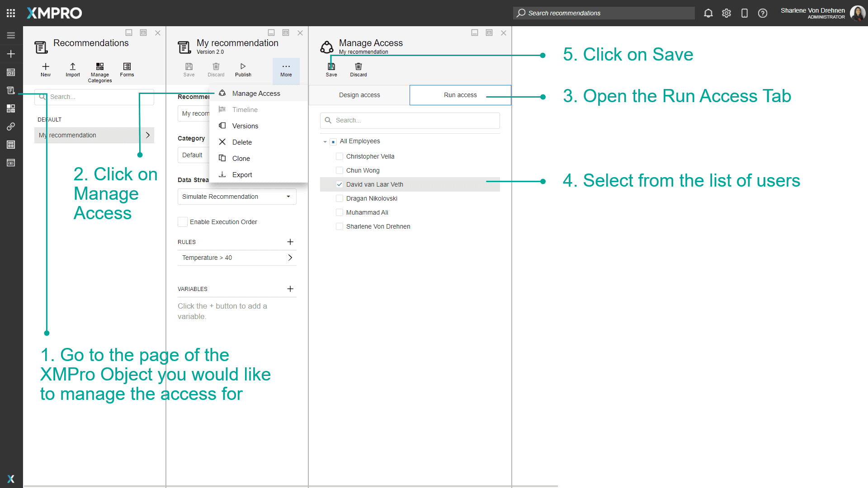Check the checkbox for Christopher Vella

(x=340, y=156)
